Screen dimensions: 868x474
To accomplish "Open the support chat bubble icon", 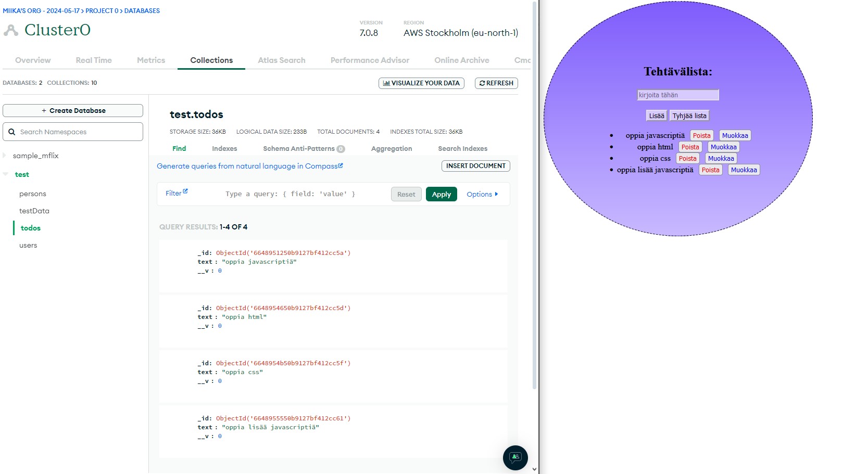I will tap(515, 458).
